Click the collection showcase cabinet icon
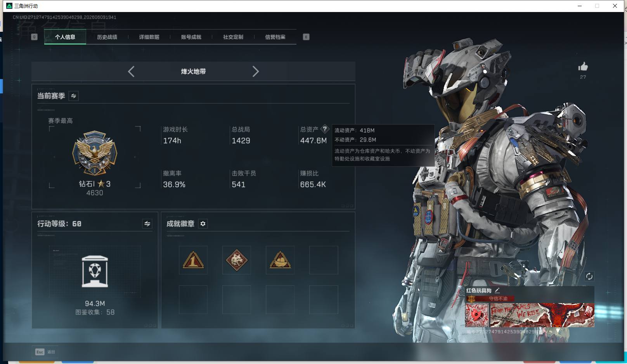 tap(95, 271)
